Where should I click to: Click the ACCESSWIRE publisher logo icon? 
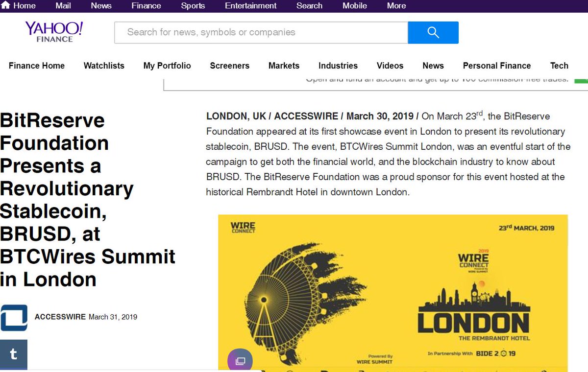14,318
